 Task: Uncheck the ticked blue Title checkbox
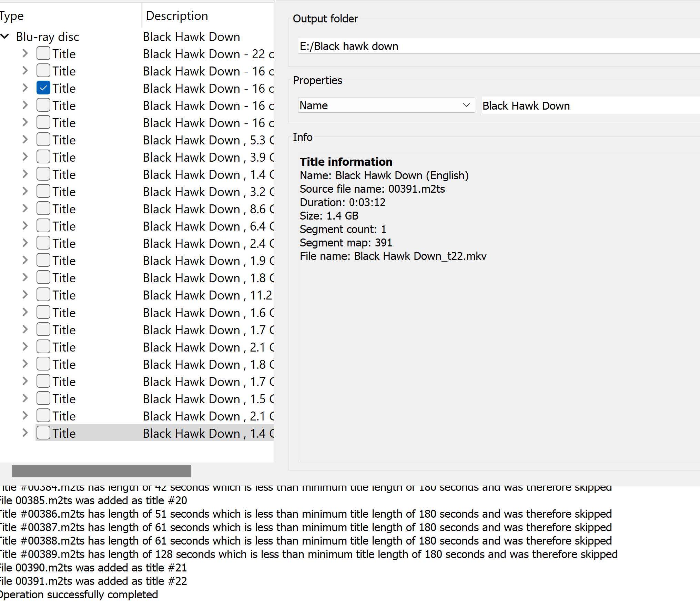coord(43,88)
